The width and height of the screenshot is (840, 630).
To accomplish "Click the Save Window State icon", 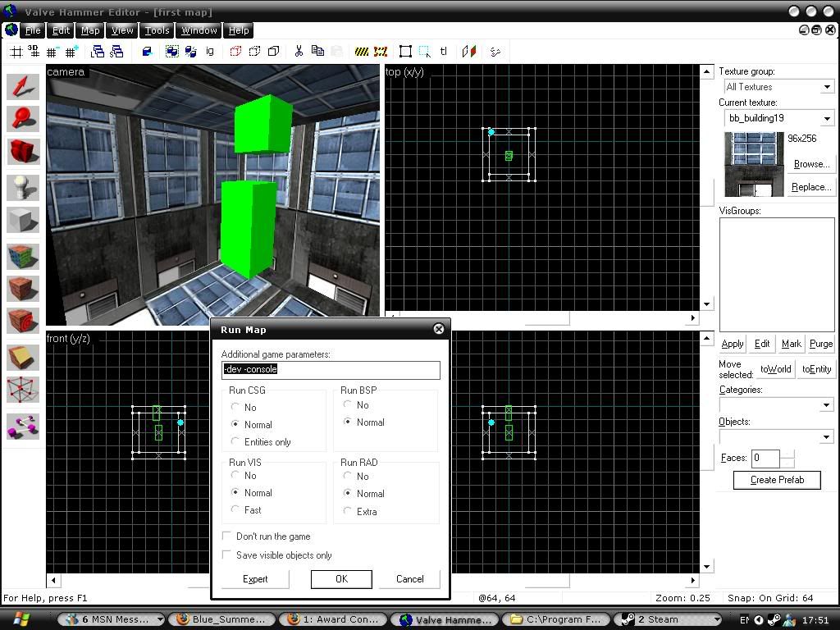I will coord(116,52).
